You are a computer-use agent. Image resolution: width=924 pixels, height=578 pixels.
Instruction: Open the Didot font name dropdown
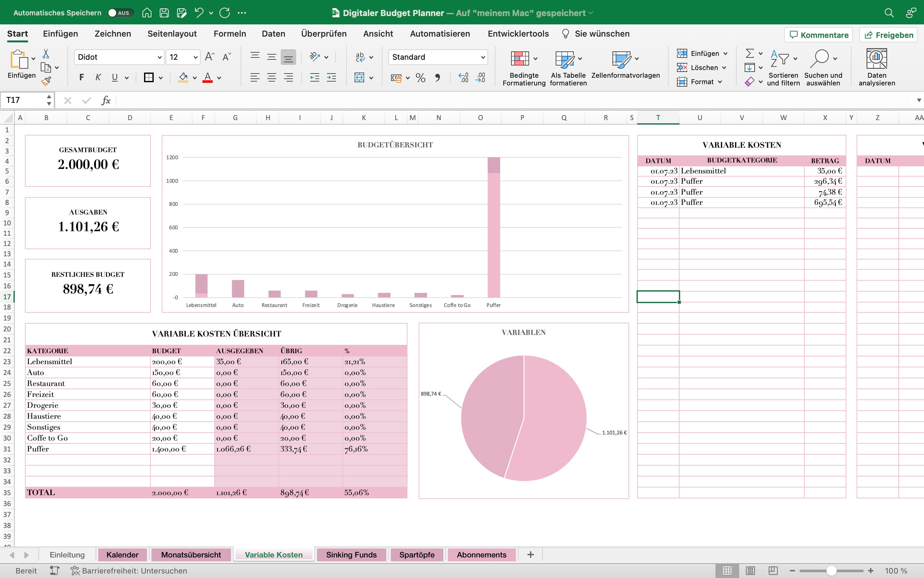click(x=159, y=57)
